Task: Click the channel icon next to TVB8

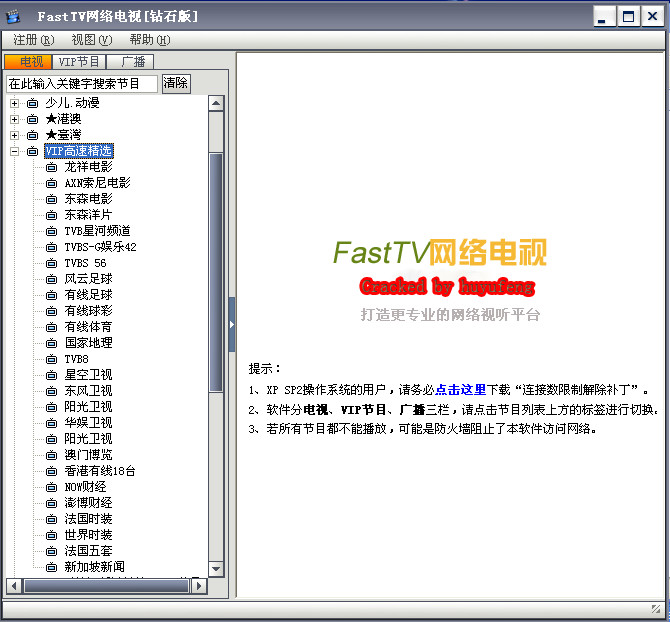Action: click(x=51, y=359)
